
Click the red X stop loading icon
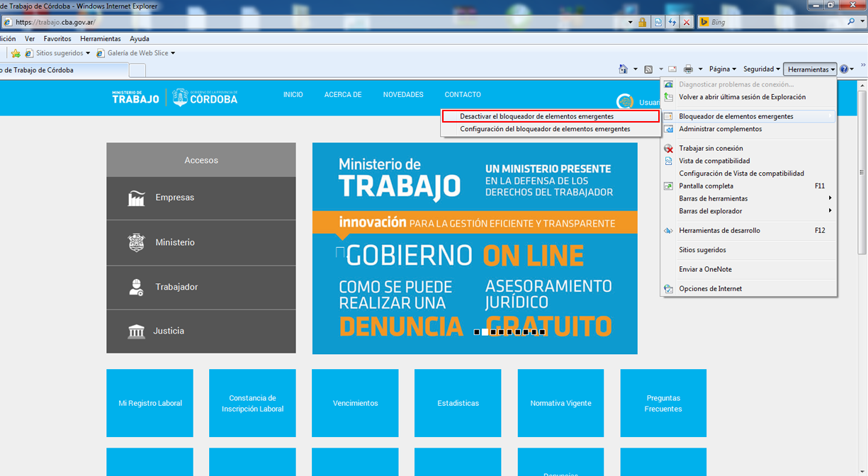[686, 23]
